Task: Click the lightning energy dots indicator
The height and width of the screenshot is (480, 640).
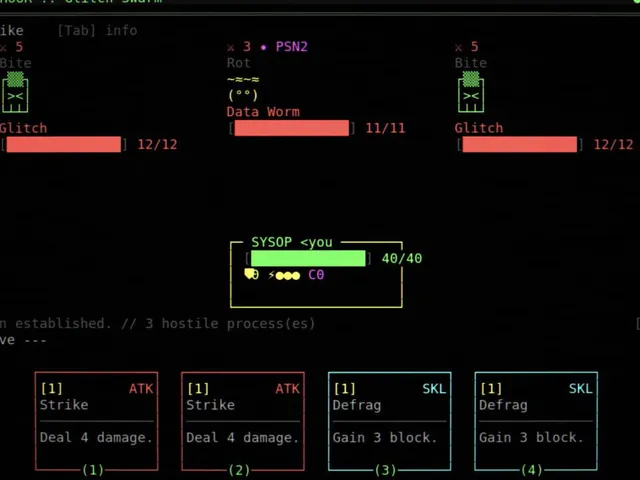Action: click(x=284, y=275)
